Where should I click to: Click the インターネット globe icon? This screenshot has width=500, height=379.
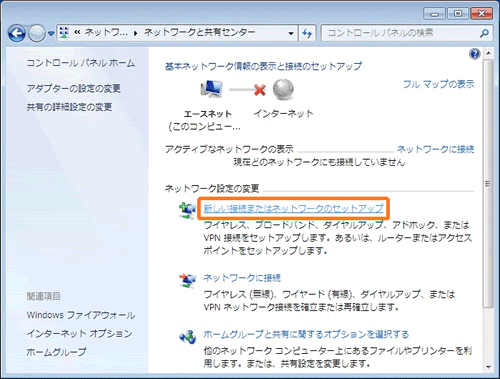coord(283,89)
